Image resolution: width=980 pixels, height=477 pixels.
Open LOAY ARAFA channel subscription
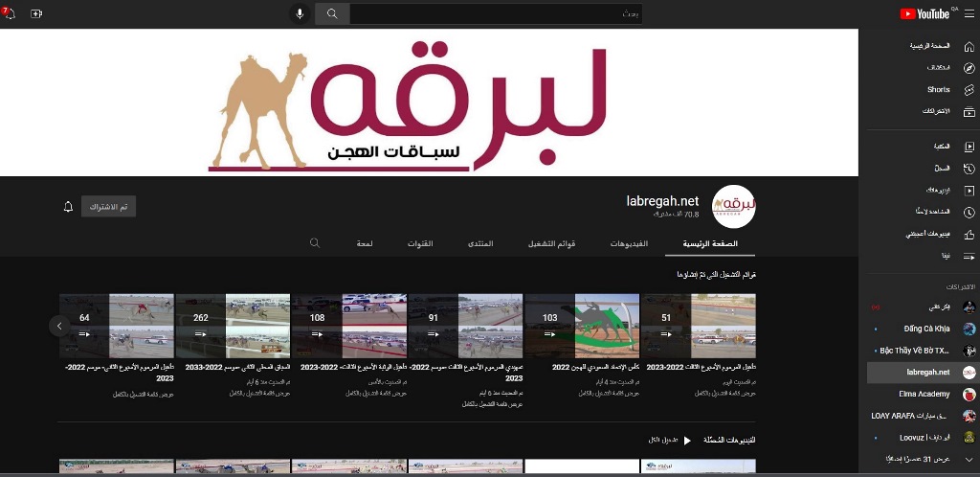[x=924, y=416]
